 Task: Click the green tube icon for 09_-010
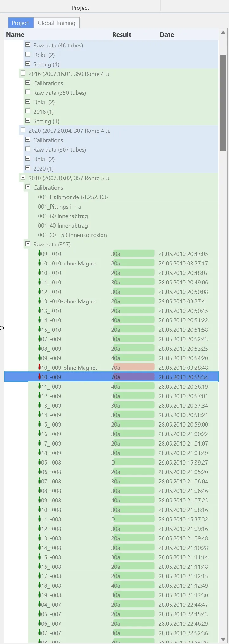40,253
